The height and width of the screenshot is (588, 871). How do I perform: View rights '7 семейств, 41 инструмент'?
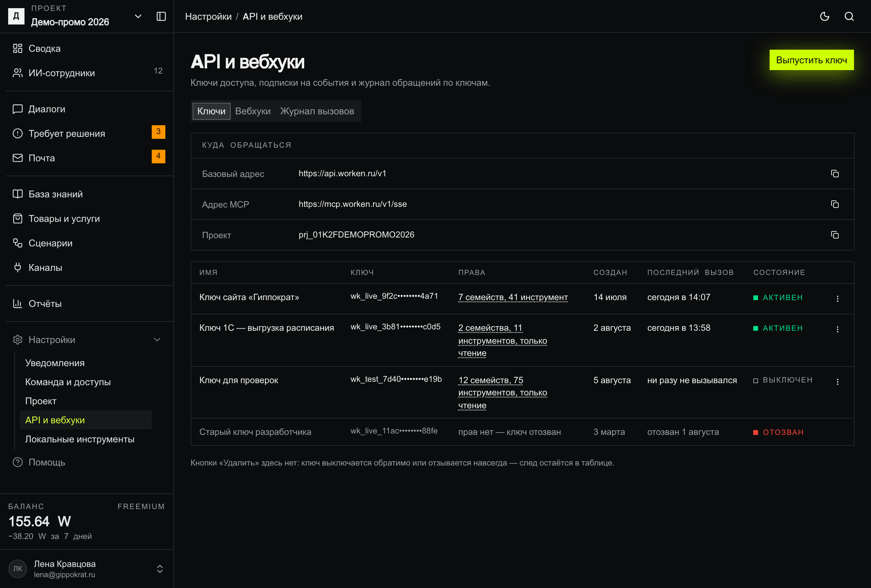[513, 297]
